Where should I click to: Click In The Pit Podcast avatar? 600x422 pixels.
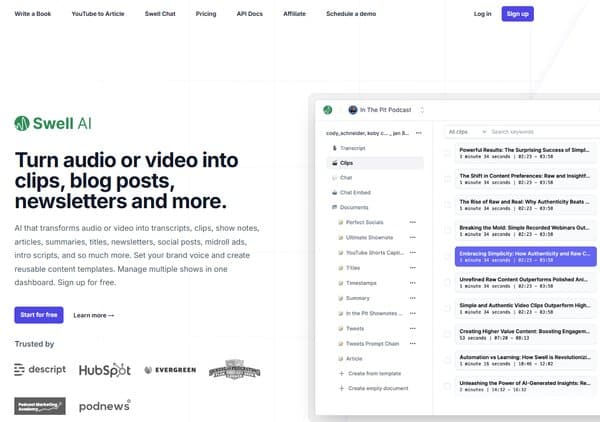coord(352,110)
